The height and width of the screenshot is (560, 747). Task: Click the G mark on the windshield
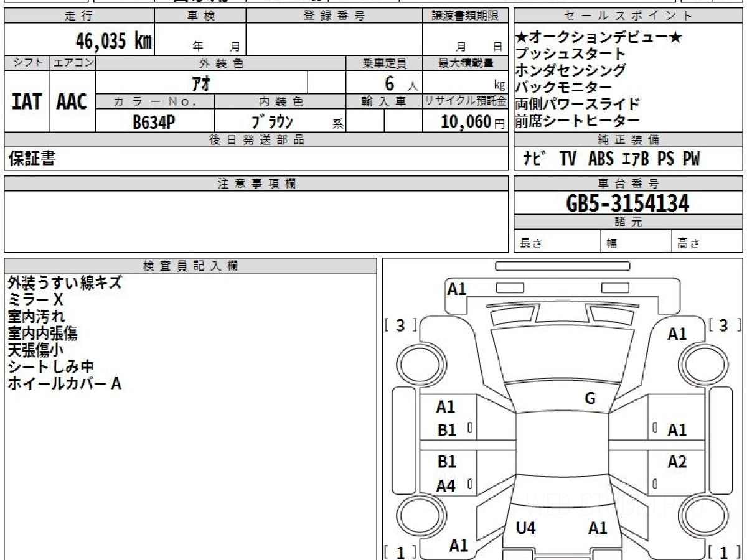coord(590,399)
